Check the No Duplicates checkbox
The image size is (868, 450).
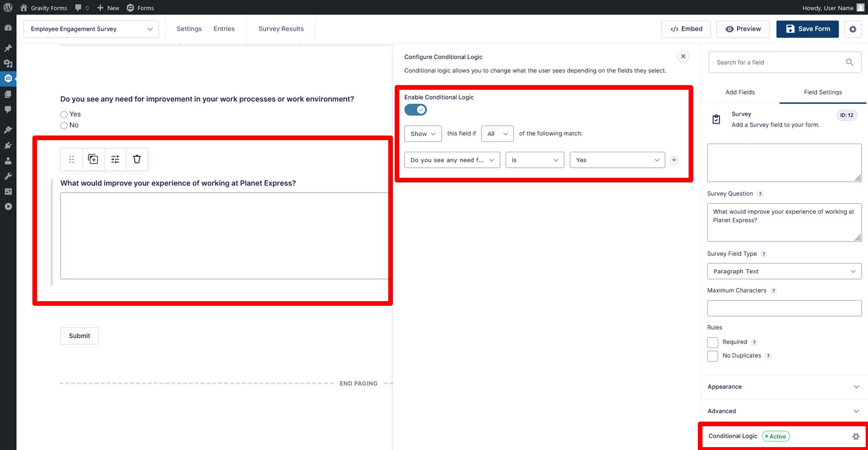[x=713, y=356]
